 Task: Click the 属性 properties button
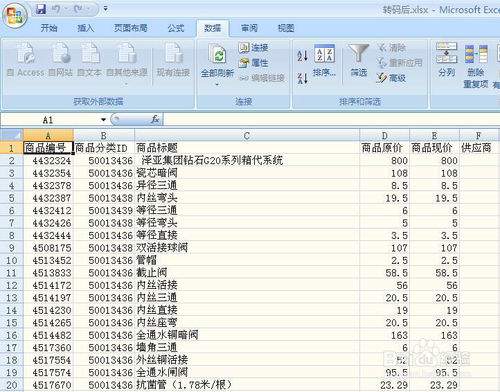[x=253, y=63]
